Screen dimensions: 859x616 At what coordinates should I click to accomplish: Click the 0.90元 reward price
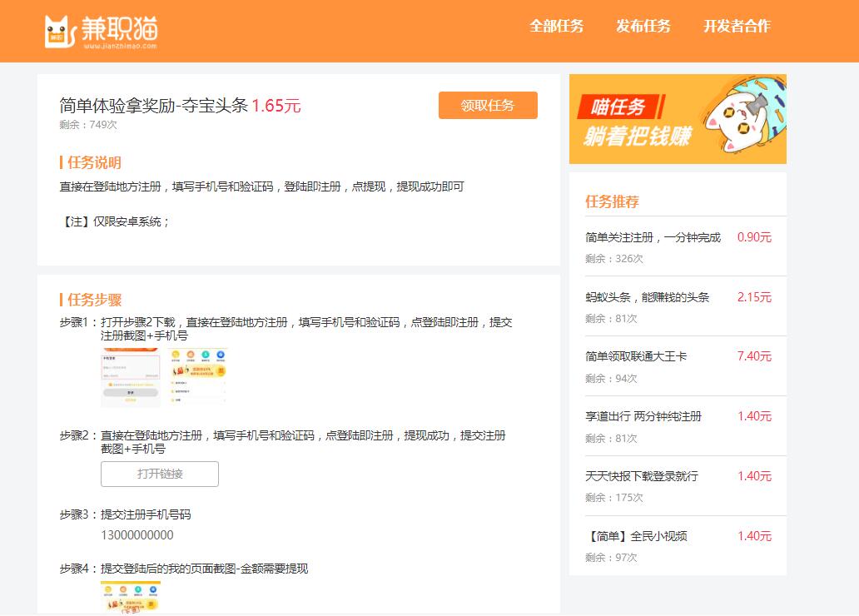(754, 237)
